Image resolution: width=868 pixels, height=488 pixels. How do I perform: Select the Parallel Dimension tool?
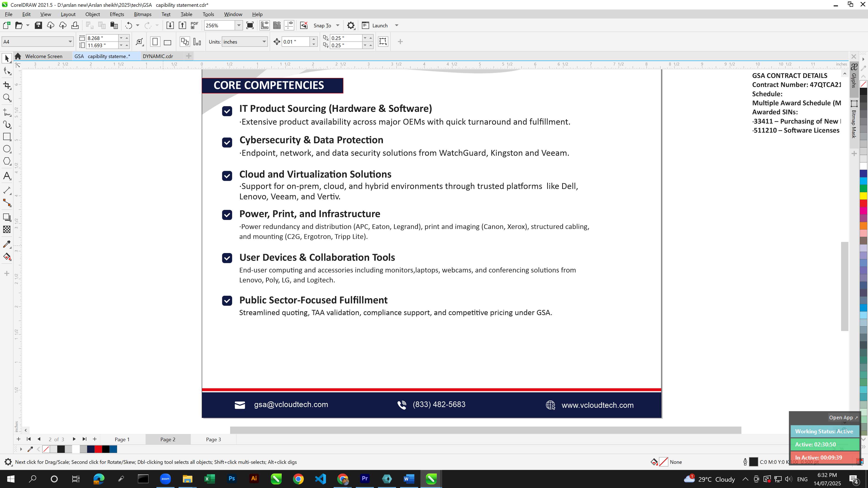pyautogui.click(x=7, y=191)
